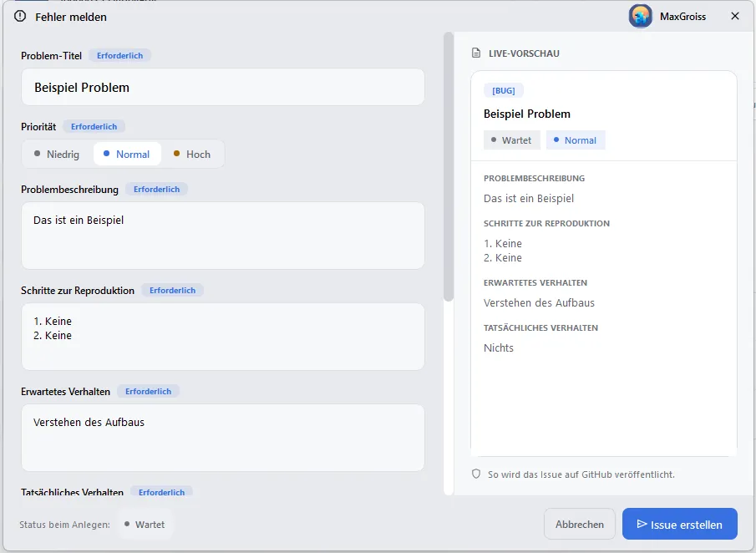Viewport: 756px width, 553px height.
Task: Click preview heading 'TATSÄCHLICHES VERHALTEN'
Action: (541, 327)
